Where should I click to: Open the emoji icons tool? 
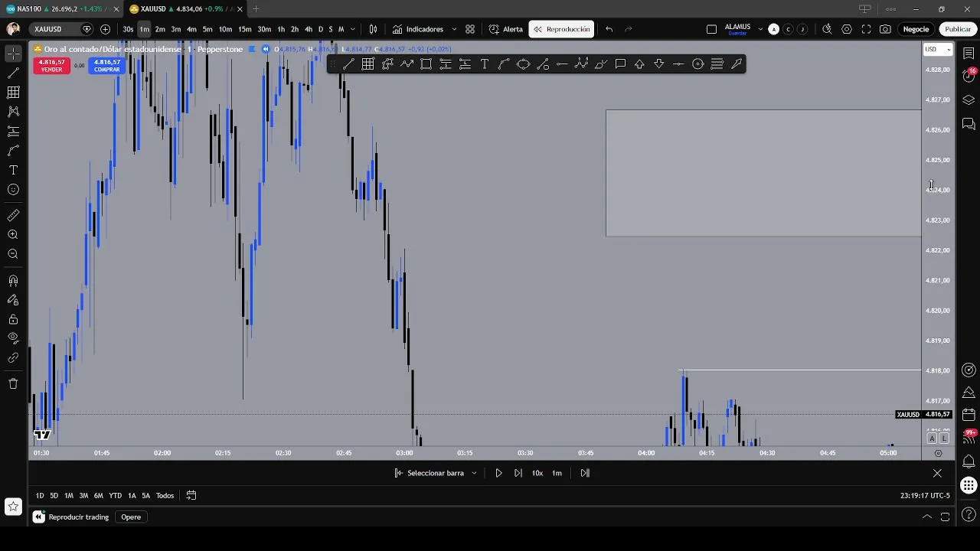(x=13, y=190)
